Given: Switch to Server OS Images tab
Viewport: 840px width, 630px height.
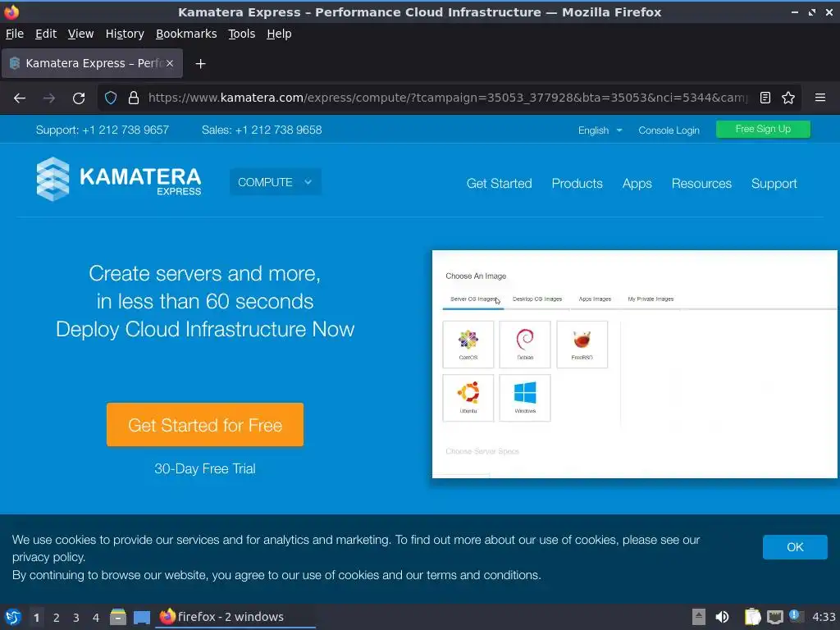Looking at the screenshot, I should coord(473,299).
